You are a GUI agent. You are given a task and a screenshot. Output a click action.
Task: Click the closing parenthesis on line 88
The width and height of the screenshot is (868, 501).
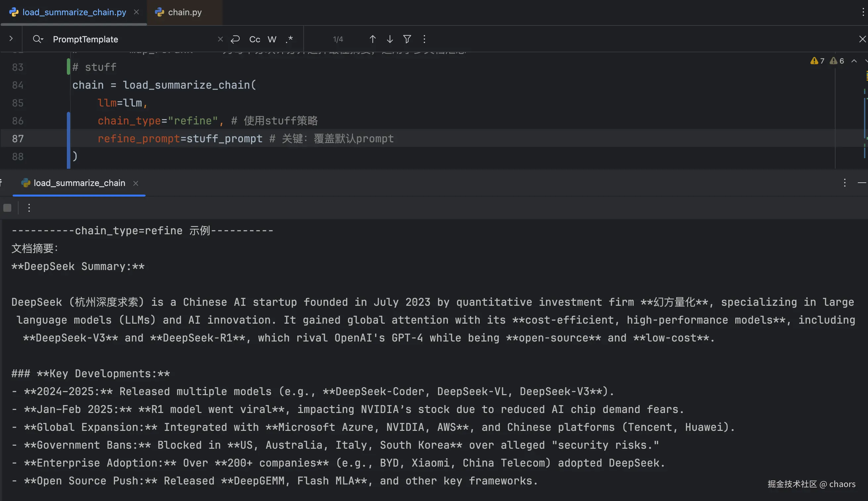coord(75,157)
